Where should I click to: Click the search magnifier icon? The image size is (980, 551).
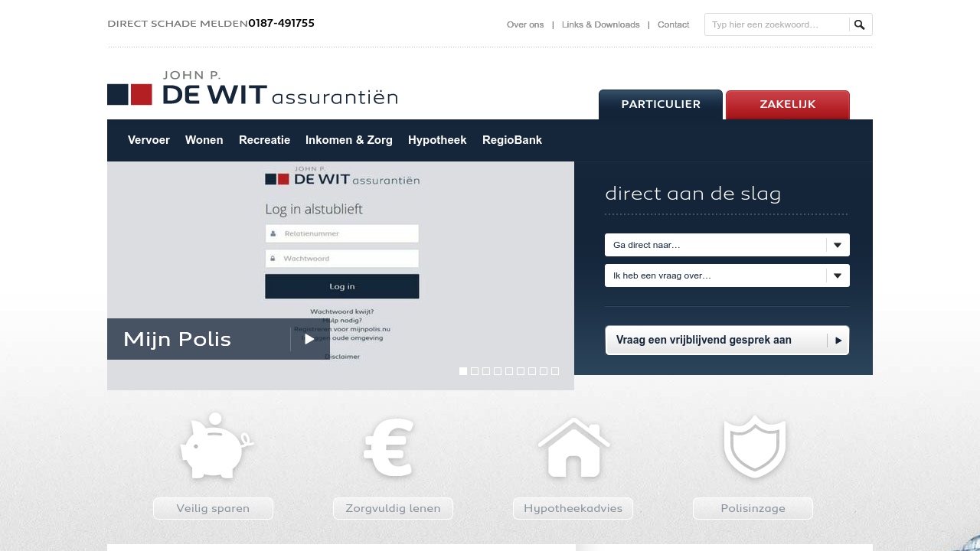[860, 24]
